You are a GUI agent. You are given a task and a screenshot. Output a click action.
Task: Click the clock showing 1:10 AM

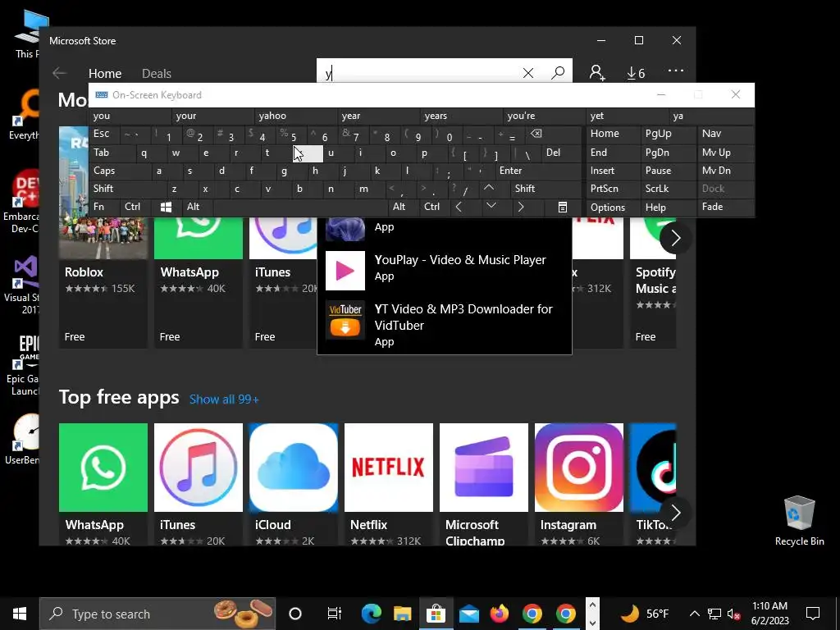769,614
